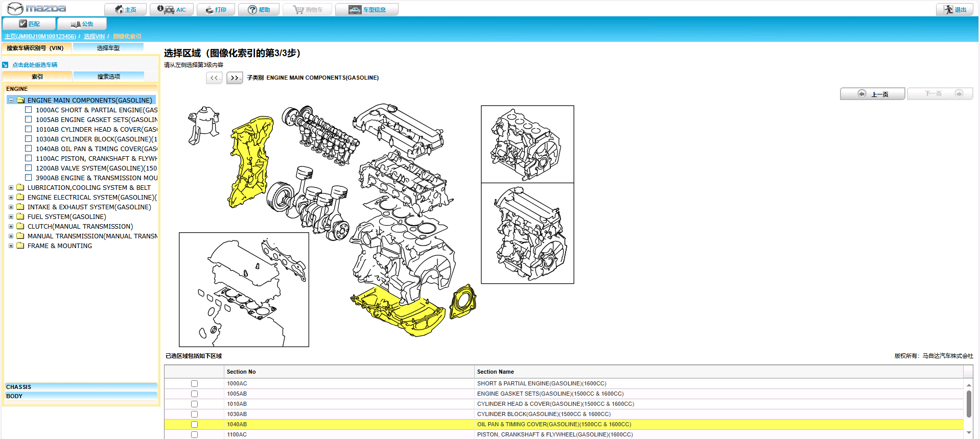
Task: Click the piston and crankshaft image
Action: click(309, 204)
